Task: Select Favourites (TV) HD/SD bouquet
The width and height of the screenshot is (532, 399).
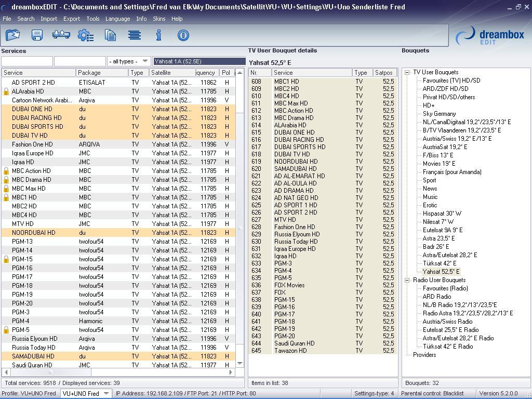Action: click(451, 81)
